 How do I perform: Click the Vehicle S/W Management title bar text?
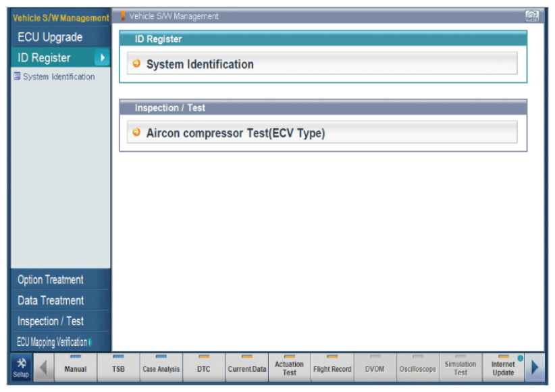pos(174,16)
